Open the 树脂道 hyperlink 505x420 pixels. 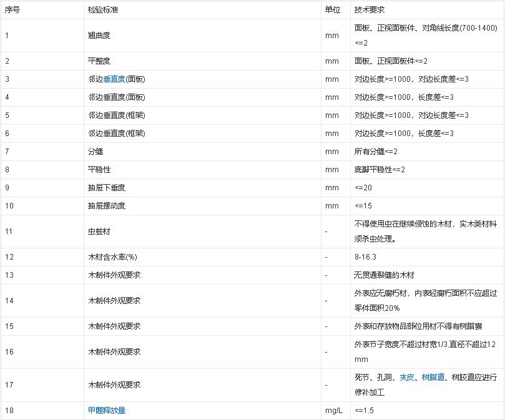click(433, 377)
